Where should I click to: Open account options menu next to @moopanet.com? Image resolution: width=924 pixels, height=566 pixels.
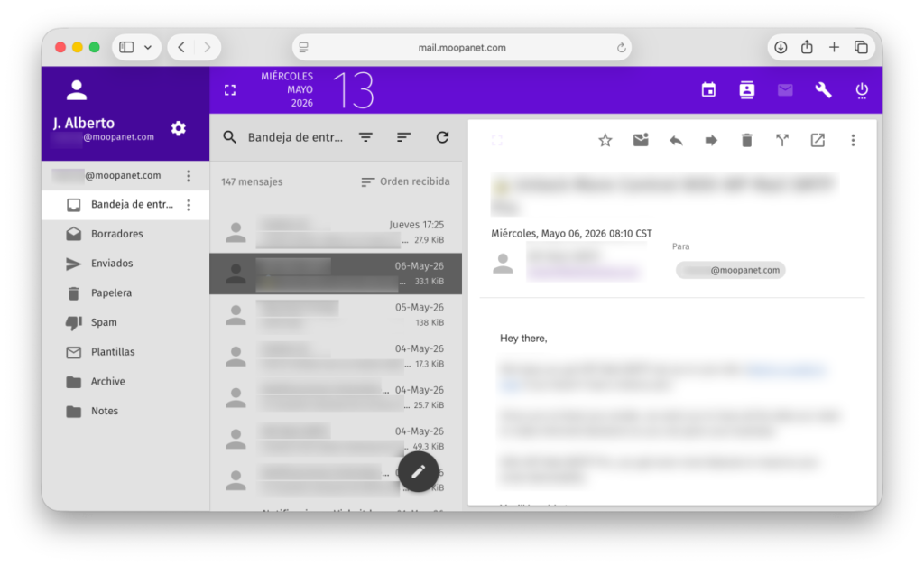pyautogui.click(x=189, y=176)
